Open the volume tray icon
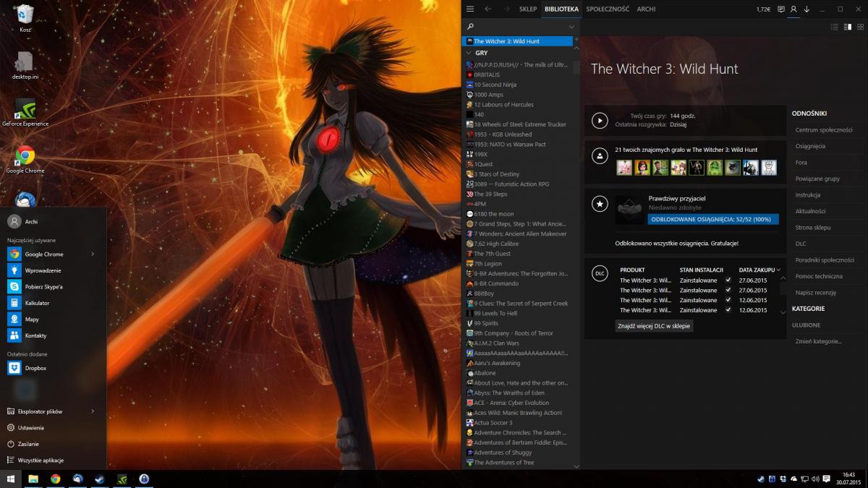This screenshot has height=488, width=868. click(x=815, y=479)
